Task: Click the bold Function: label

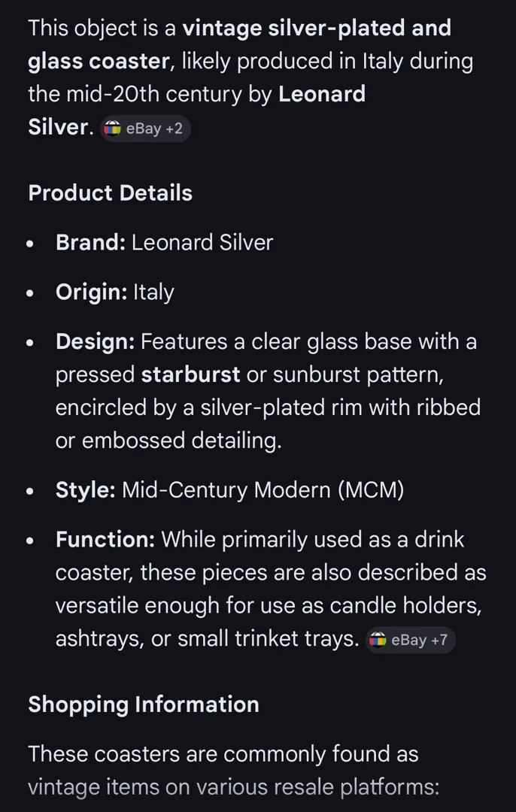Action: (x=105, y=540)
